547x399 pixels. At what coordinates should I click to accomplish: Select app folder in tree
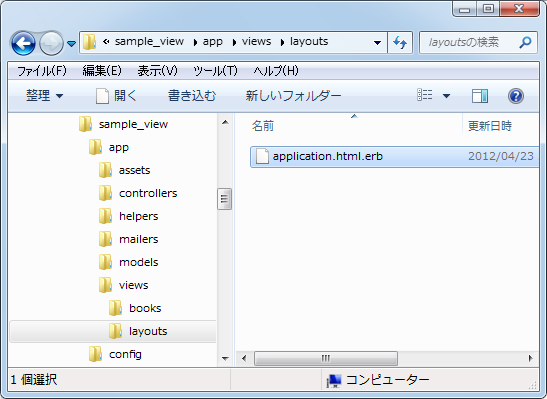(119, 148)
